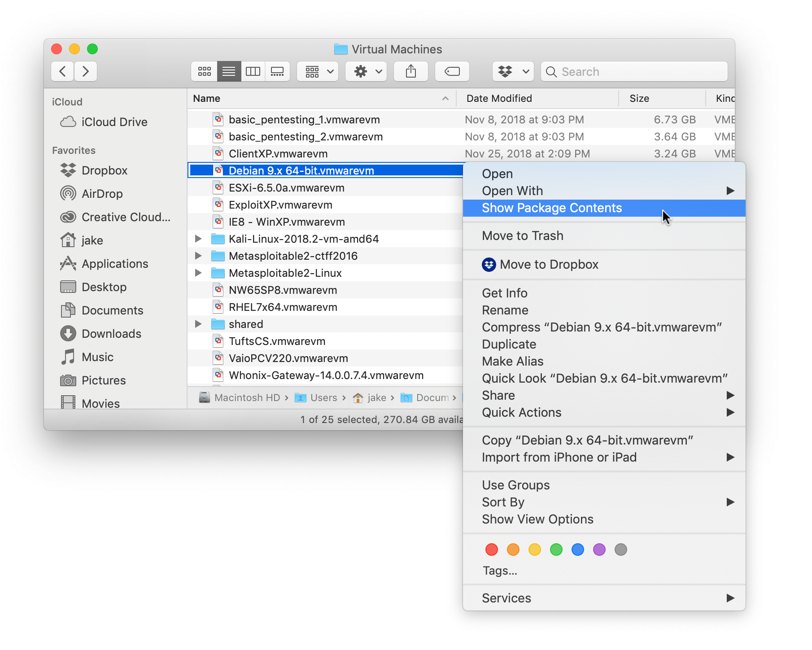Viewport: 812px width, 650px height.
Task: Click Get Info in context menu
Action: 504,293
